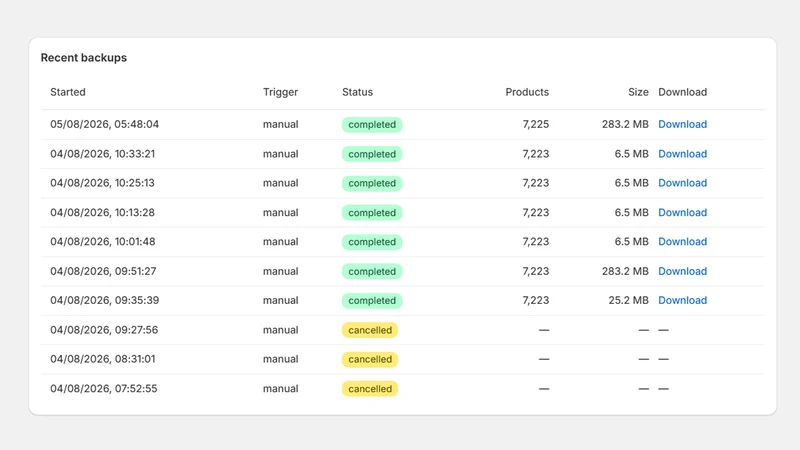
Task: Select the cancelled badge for 08:31:01 backup
Action: (x=370, y=359)
